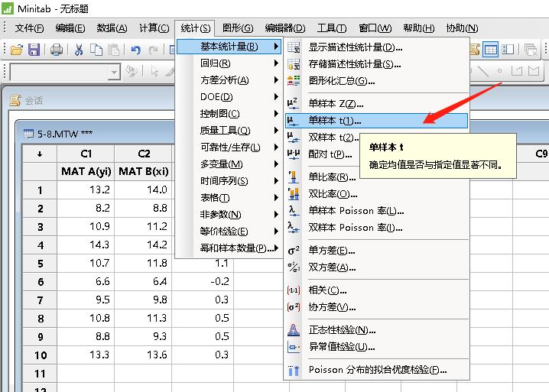Screen dimensions: 549x392
Task: Open the 图形(G) menu
Action: coord(238,28)
